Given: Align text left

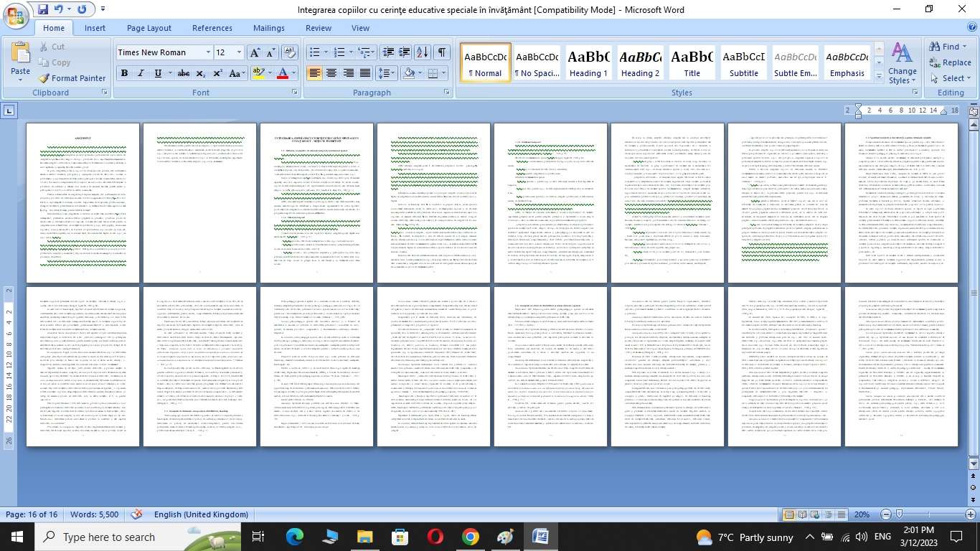Looking at the screenshot, I should pos(314,73).
